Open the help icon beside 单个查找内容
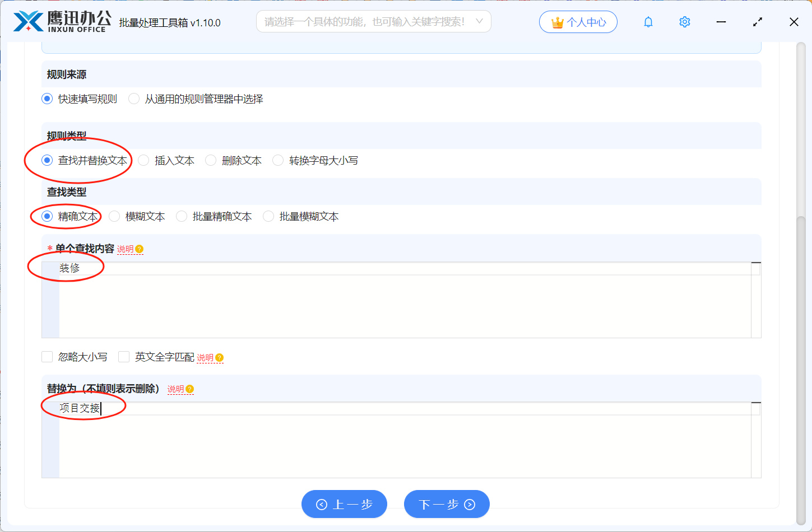This screenshot has height=532, width=812. tap(140, 249)
